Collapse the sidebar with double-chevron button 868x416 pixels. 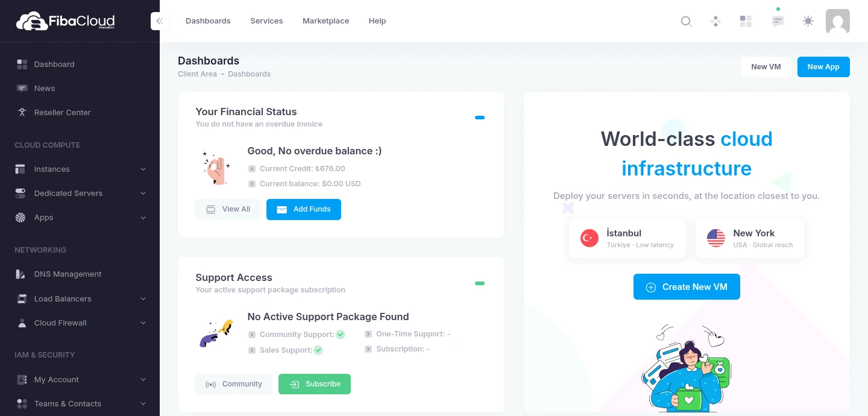[x=159, y=21]
